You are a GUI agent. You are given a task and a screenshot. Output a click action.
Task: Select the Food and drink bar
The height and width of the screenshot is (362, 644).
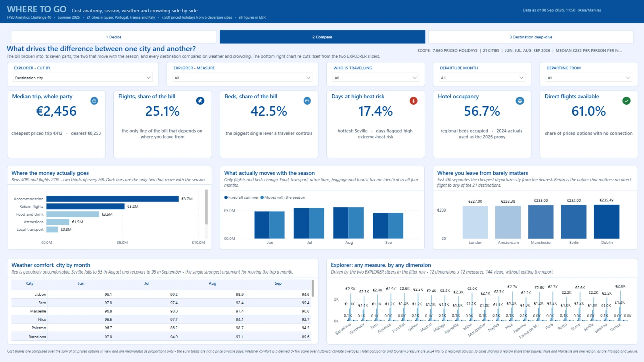click(x=73, y=214)
